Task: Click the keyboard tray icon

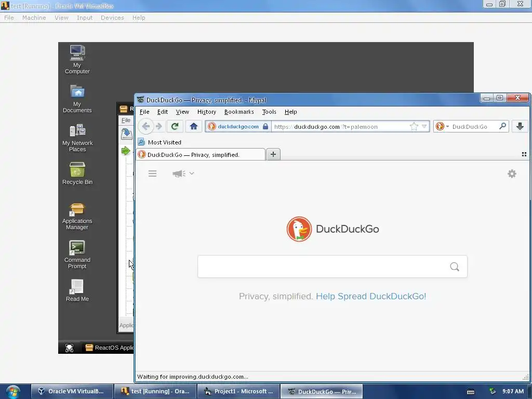Action: tap(471, 392)
